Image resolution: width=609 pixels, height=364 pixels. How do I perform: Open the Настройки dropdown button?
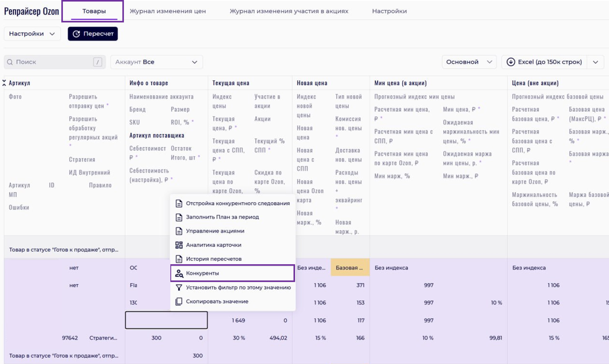tap(32, 34)
